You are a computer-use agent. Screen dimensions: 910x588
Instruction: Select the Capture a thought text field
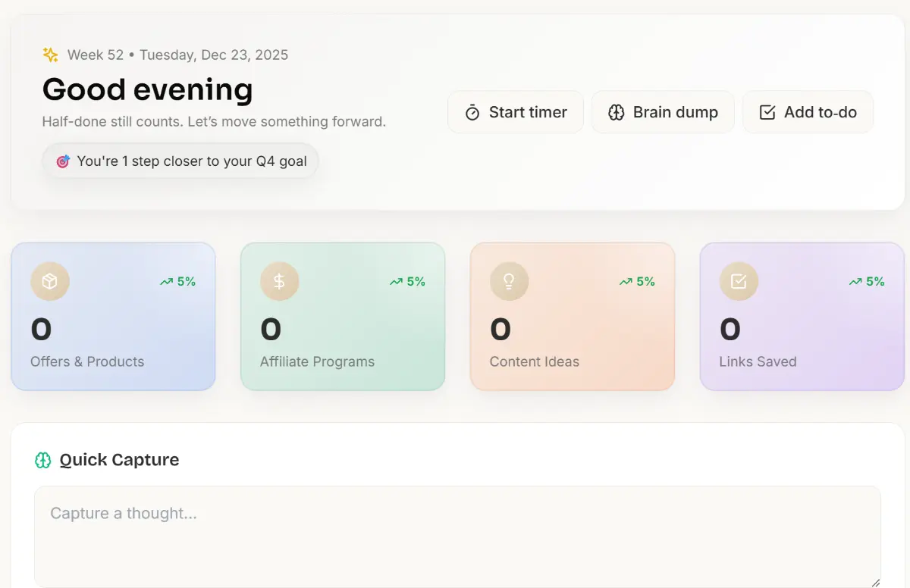click(455, 530)
